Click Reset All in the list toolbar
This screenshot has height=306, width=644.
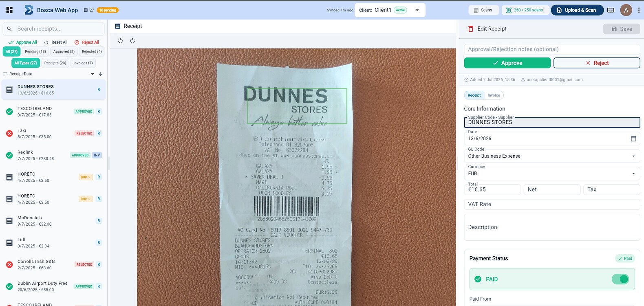click(x=56, y=42)
